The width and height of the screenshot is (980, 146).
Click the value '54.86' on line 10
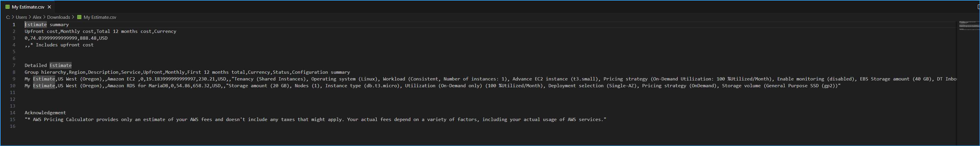183,86
